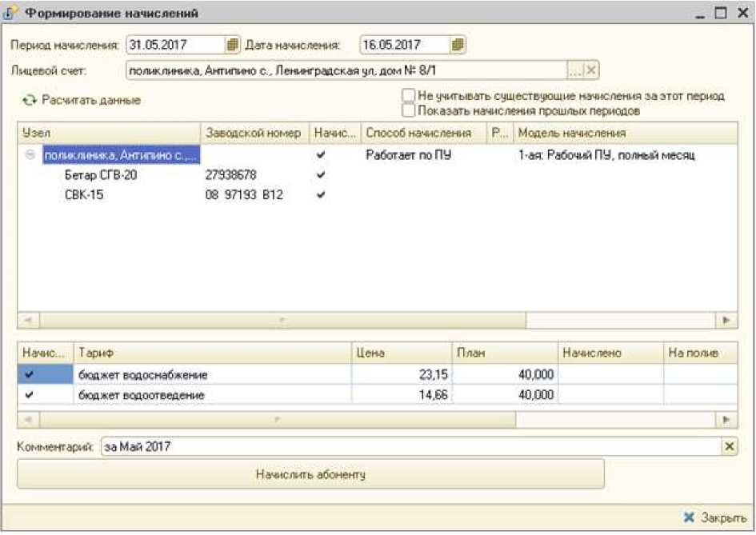
Task: Clear the Комментарий field with X icon
Action: pyautogui.click(x=730, y=447)
